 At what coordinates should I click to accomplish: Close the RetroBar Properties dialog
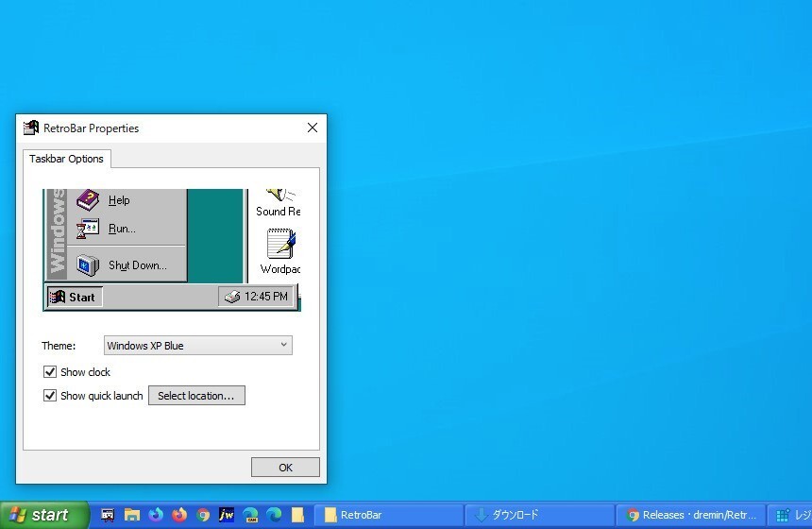tap(313, 128)
